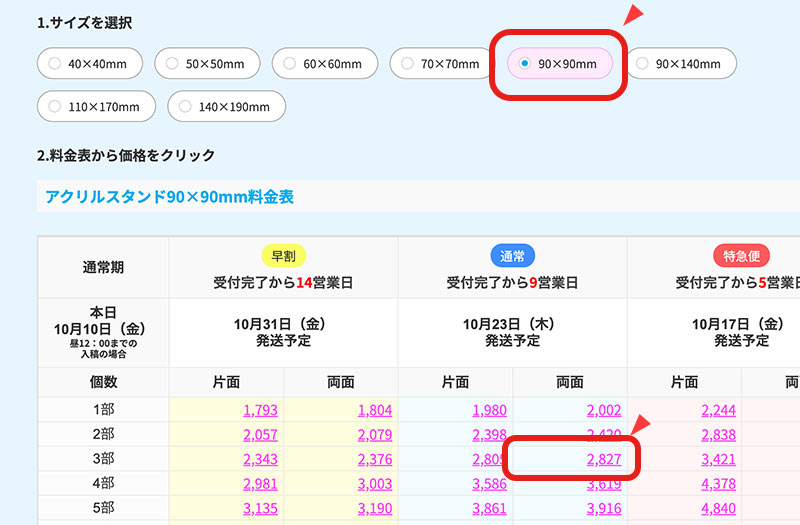Screen dimensions: 800x525
Task: Select price 2,057 for 2部 早割 片面
Action: tap(260, 435)
